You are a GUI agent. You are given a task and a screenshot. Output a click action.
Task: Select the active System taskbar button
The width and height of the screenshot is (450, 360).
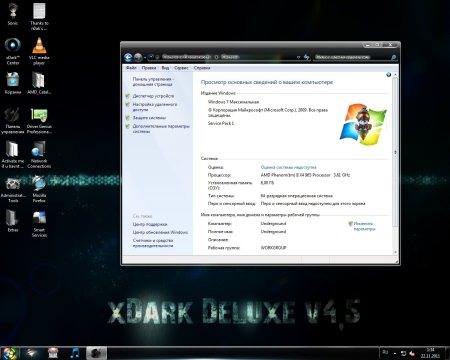[97, 353]
